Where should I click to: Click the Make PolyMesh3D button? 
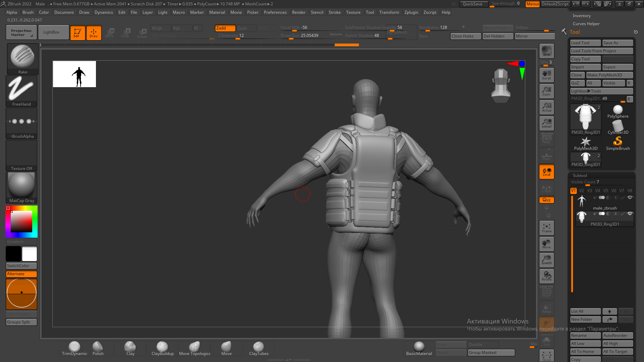(609, 75)
